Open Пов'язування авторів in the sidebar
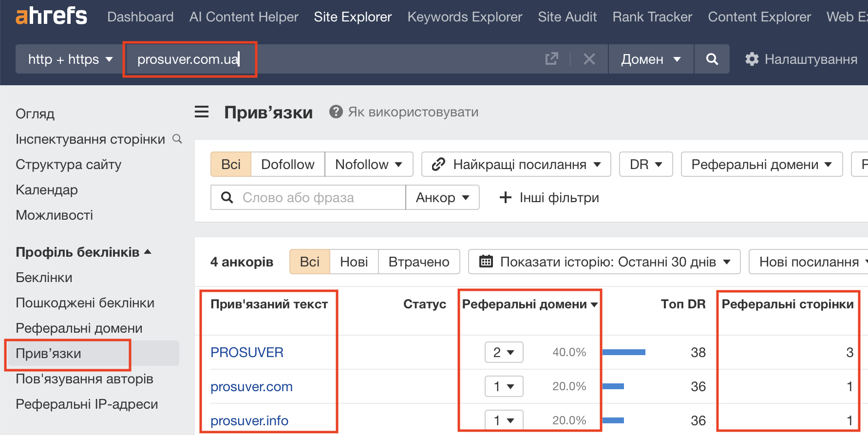Screen dimensions: 868x435 [84, 378]
